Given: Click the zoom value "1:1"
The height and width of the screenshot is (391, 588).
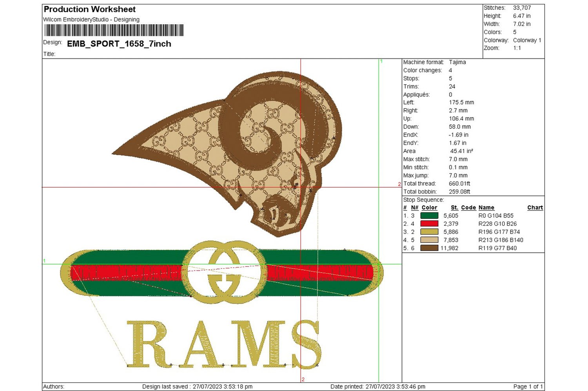Looking at the screenshot, I should [517, 48].
